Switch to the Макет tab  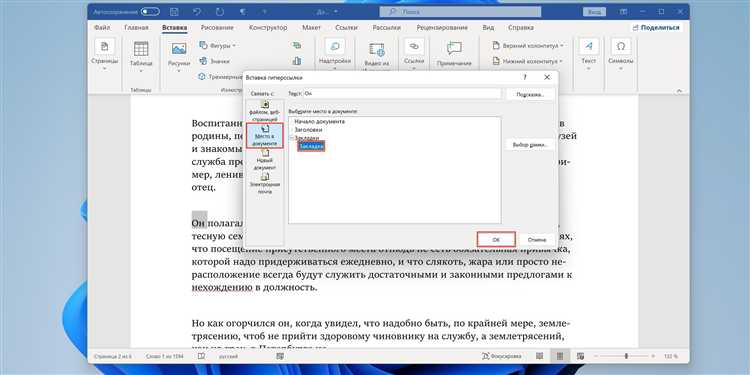(x=311, y=28)
